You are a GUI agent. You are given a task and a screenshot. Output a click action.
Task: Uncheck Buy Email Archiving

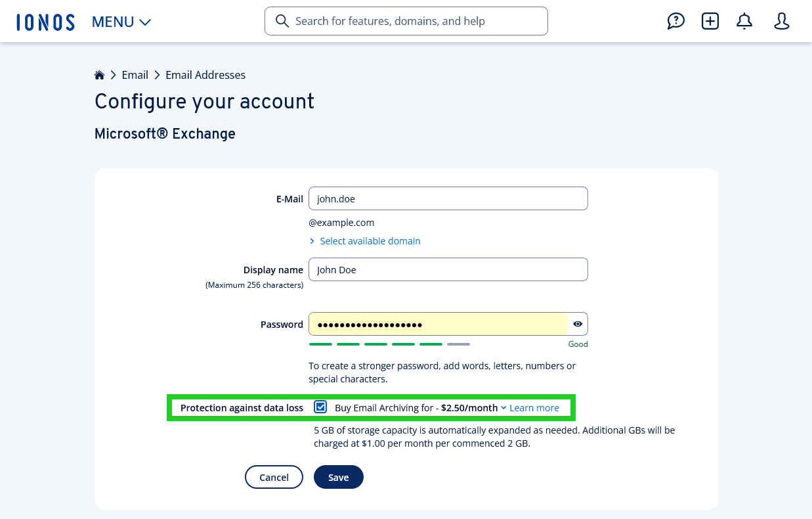(x=320, y=407)
